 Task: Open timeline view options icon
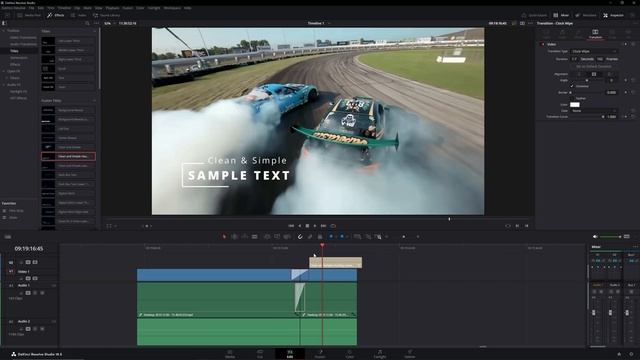[8, 237]
